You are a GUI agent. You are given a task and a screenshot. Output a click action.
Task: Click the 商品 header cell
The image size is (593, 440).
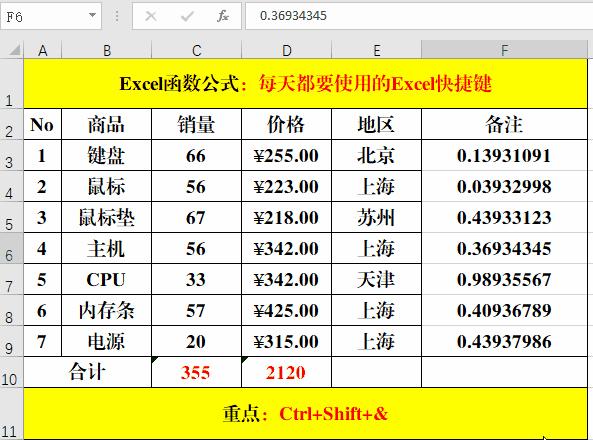point(106,124)
